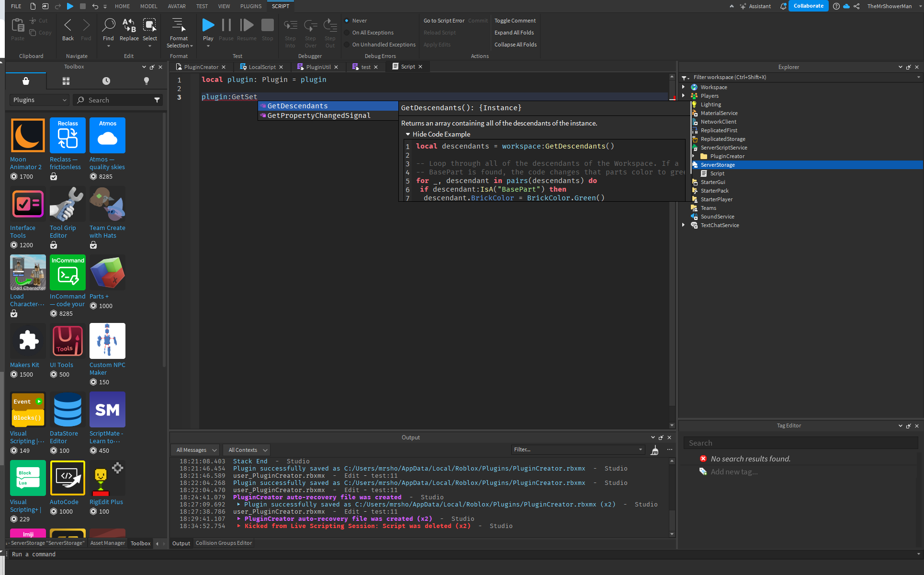The image size is (924, 575).
Task: Choose GetPropertyChangedSignal autocomplete suggestion
Action: pyautogui.click(x=328, y=115)
